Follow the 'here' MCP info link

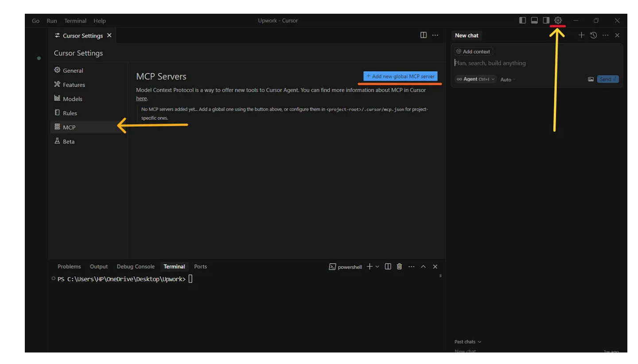click(141, 98)
